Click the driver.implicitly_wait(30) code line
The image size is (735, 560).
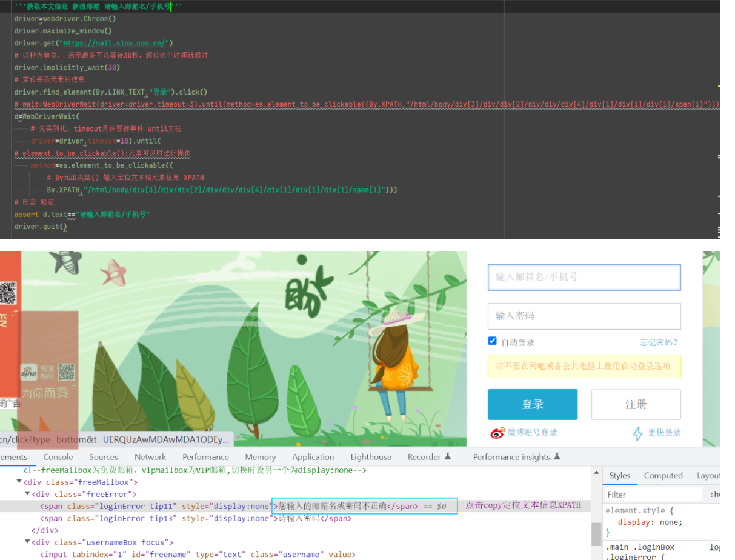click(x=67, y=67)
